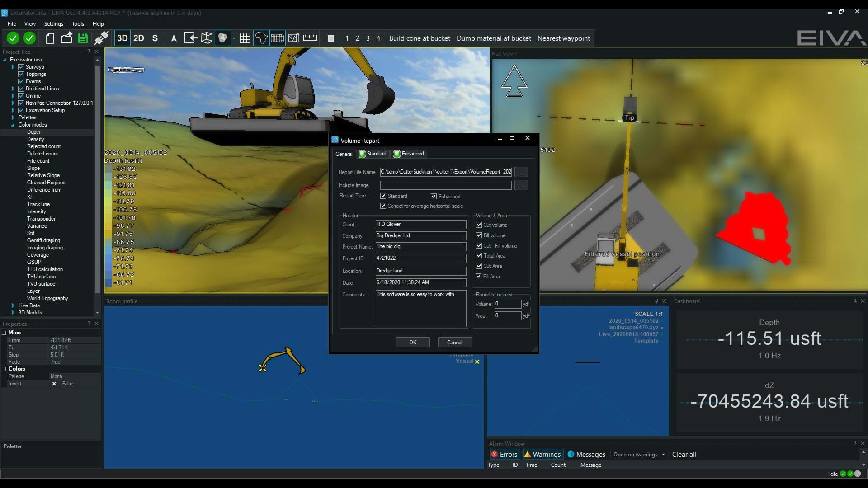Select the S view mode button
Screen dimensions: 868x488
[x=155, y=38]
